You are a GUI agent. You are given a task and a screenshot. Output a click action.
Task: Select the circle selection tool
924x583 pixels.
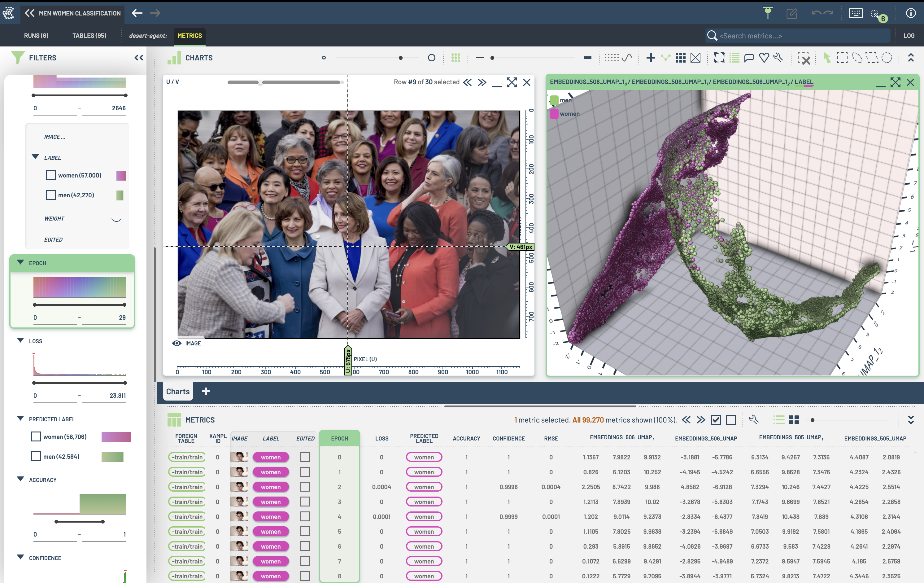[x=887, y=58]
